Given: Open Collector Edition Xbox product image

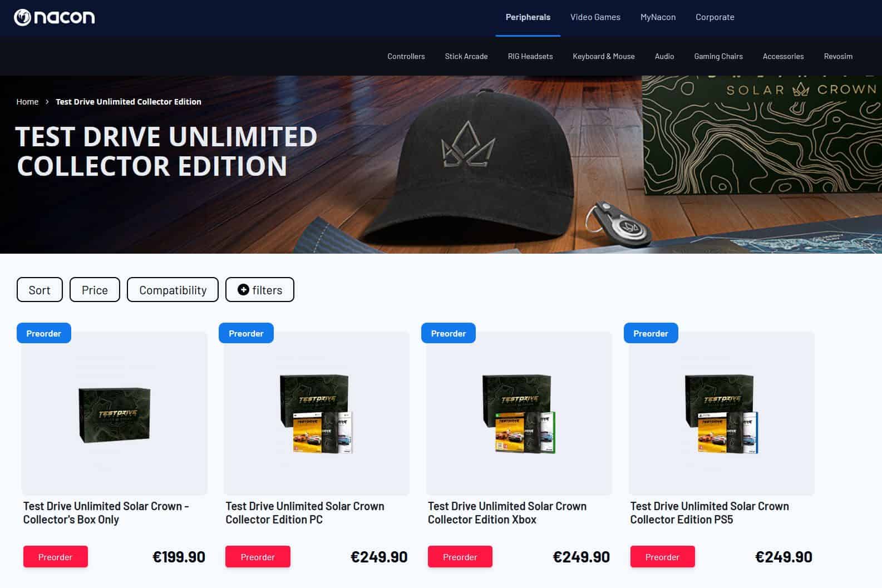Looking at the screenshot, I should 519,413.
